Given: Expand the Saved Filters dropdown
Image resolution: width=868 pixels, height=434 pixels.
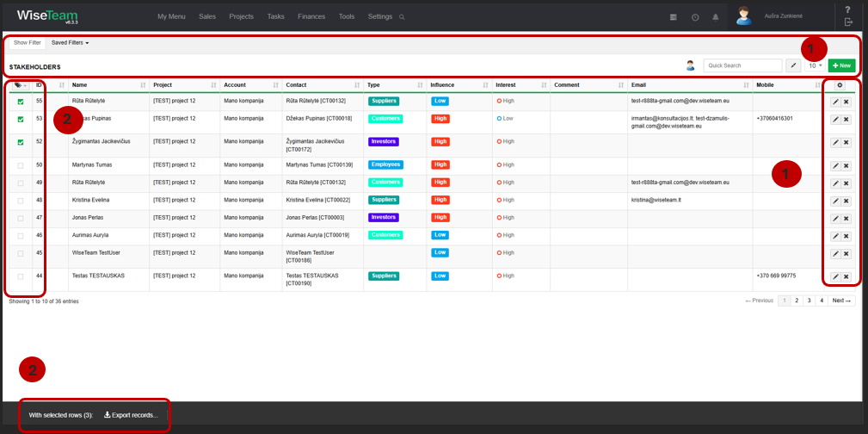Looking at the screenshot, I should click(70, 43).
